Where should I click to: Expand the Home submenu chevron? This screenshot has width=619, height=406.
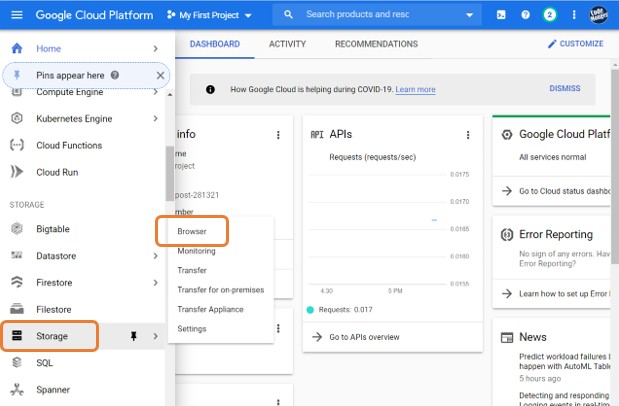coord(156,49)
